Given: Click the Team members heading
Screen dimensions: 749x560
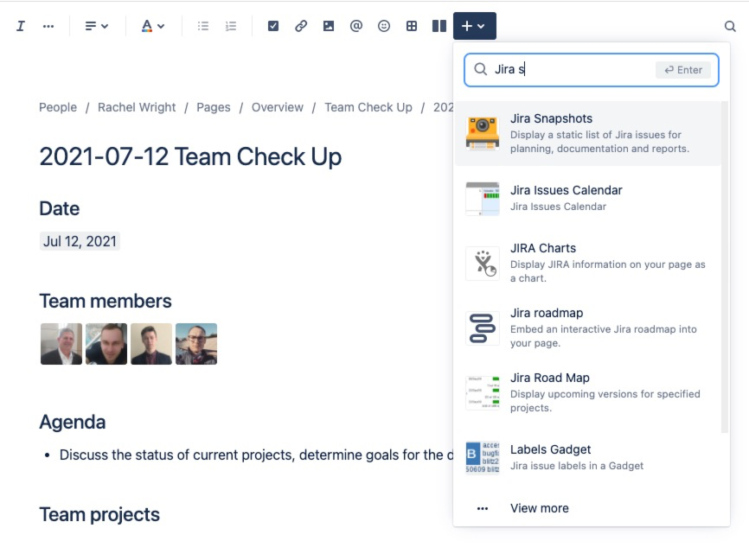Looking at the screenshot, I should pyautogui.click(x=106, y=302).
